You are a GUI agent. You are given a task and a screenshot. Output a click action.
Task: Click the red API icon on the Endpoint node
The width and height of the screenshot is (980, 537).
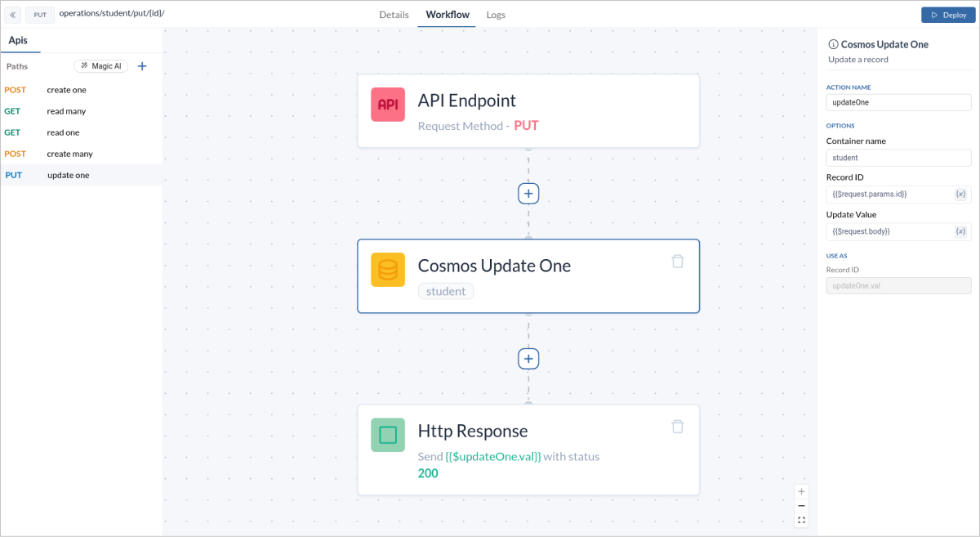(388, 105)
